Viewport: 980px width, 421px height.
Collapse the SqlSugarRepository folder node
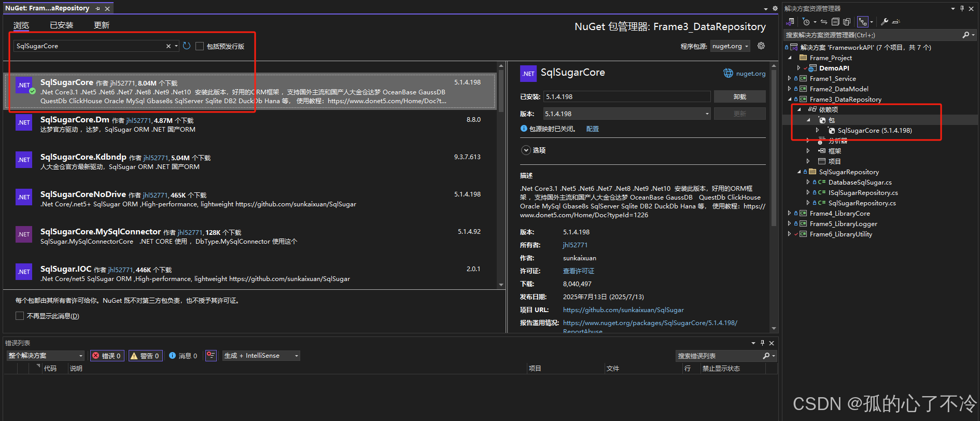(x=799, y=172)
